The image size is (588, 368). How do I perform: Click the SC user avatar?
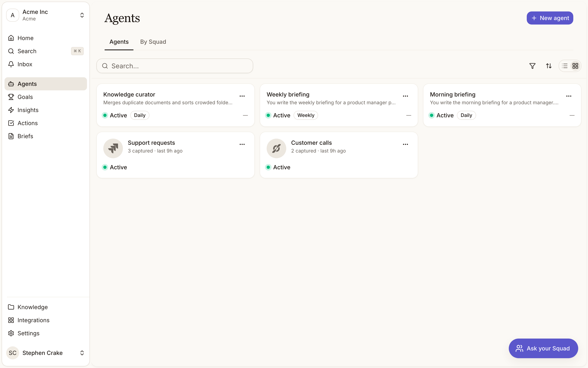(x=13, y=353)
